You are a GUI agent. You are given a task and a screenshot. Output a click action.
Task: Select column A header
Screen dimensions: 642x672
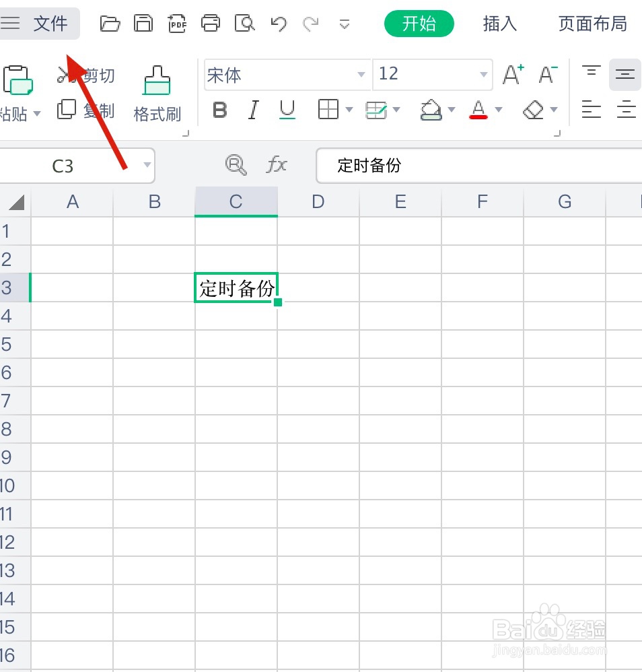[x=73, y=201]
